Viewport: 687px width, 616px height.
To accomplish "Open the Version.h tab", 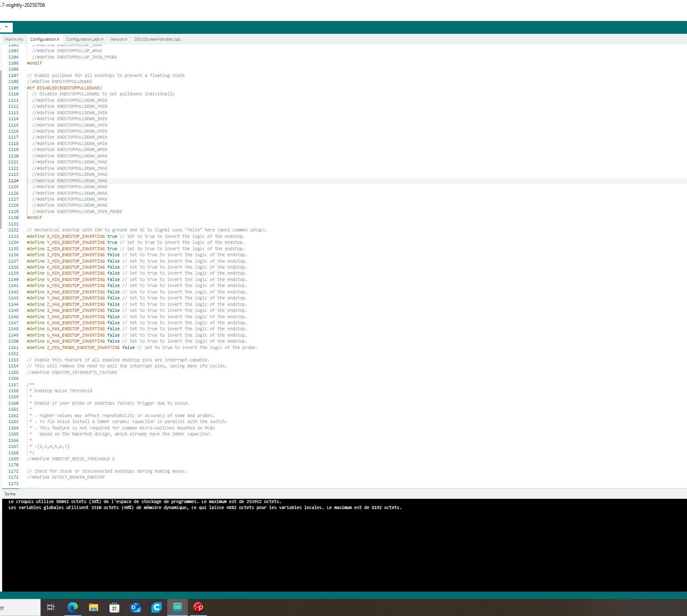I will point(119,39).
